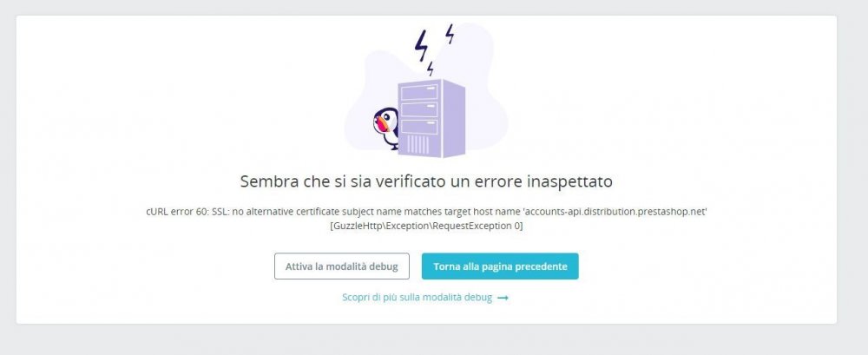This screenshot has width=868, height=355.
Task: Click the puffin mascot illustration
Action: coord(386,128)
